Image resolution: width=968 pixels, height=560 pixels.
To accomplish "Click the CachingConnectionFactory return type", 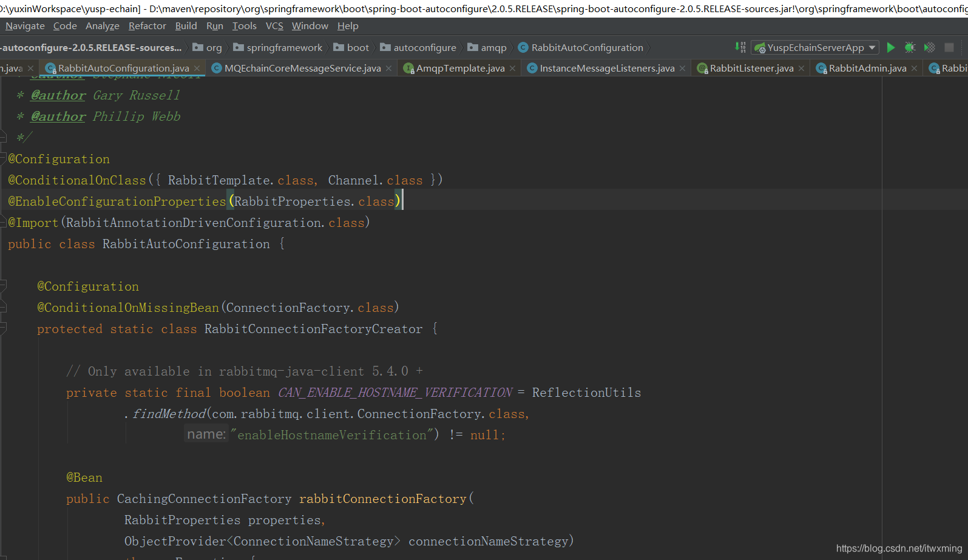I will coord(204,499).
